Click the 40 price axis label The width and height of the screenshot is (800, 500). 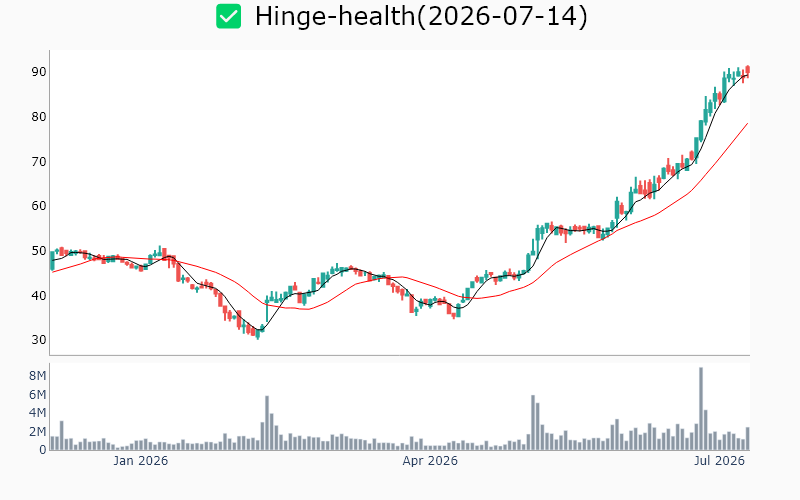click(39, 295)
